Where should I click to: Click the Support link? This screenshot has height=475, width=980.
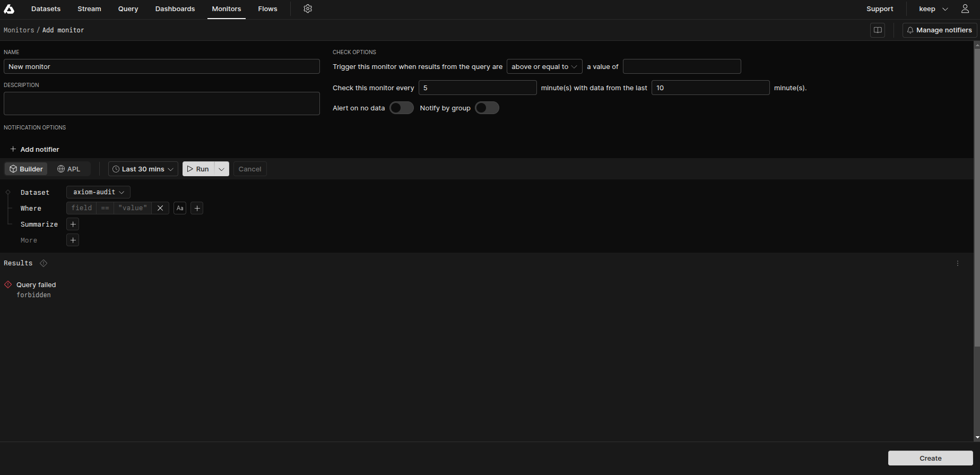coord(880,9)
